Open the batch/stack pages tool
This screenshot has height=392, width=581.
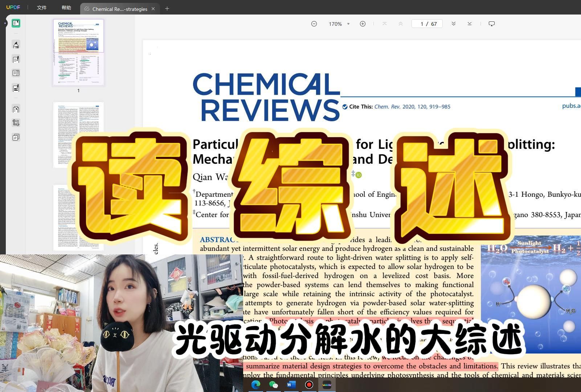[16, 137]
